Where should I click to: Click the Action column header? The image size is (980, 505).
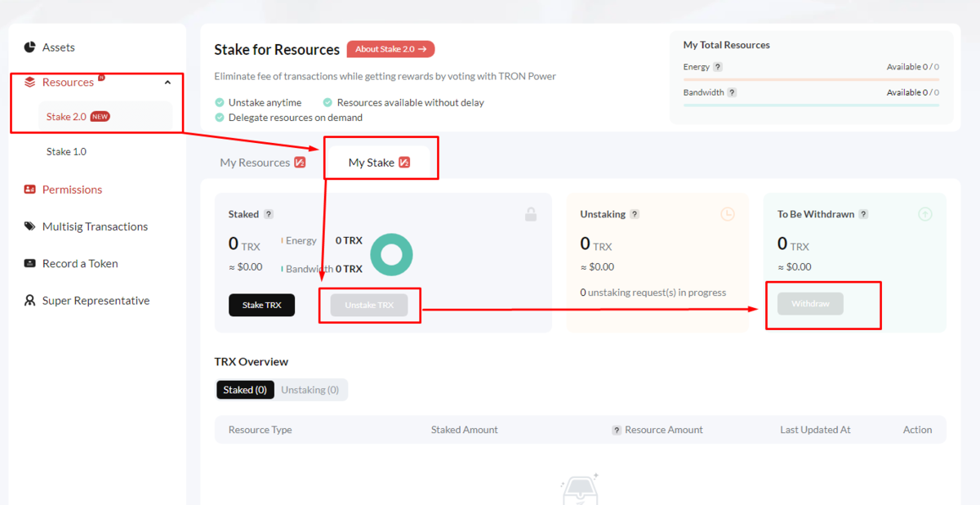[917, 430]
